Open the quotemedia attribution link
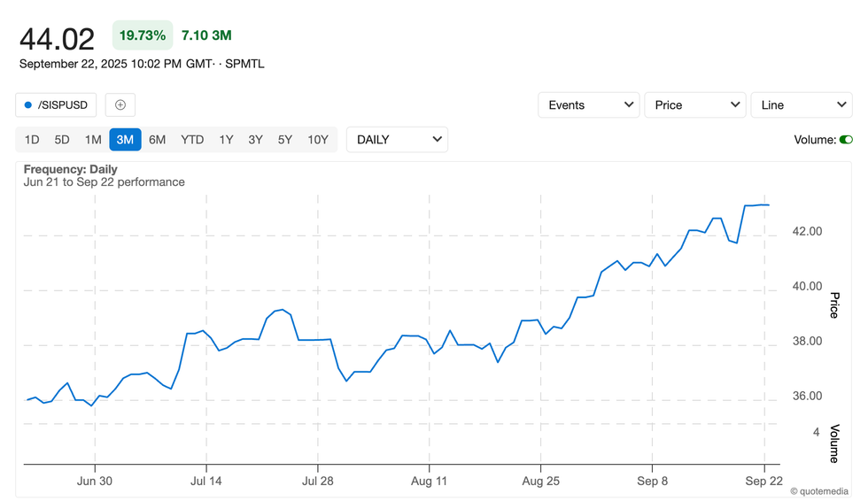868x501 pixels. [x=818, y=490]
